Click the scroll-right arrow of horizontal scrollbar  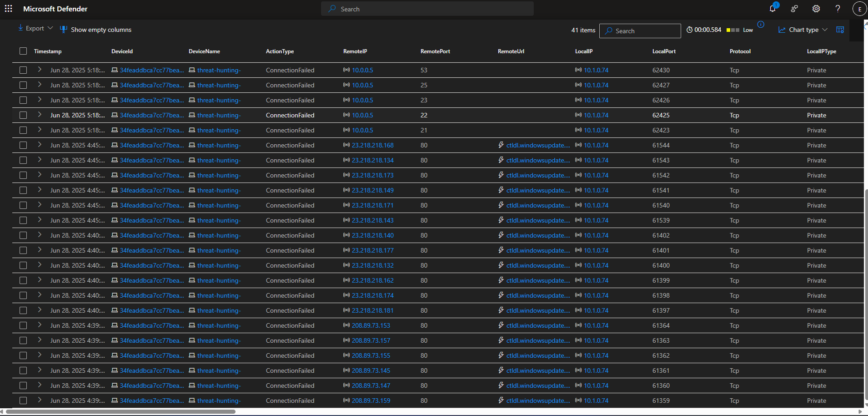point(860,412)
